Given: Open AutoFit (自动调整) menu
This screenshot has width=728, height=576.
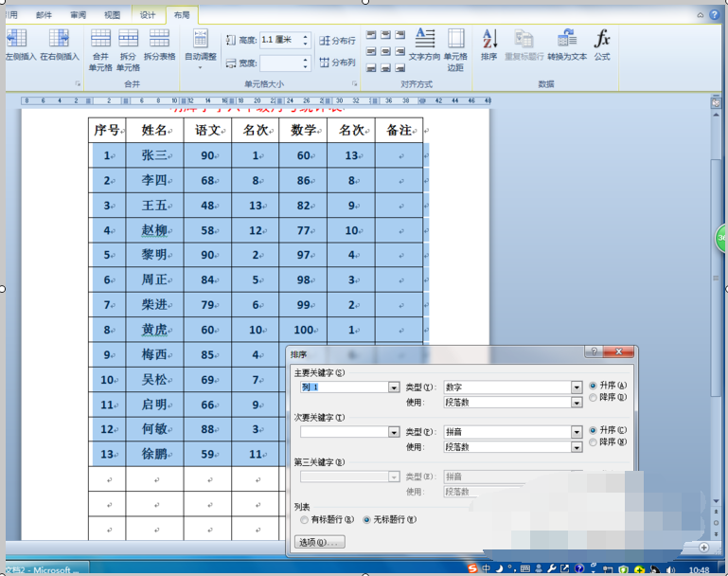Looking at the screenshot, I should coord(201,48).
